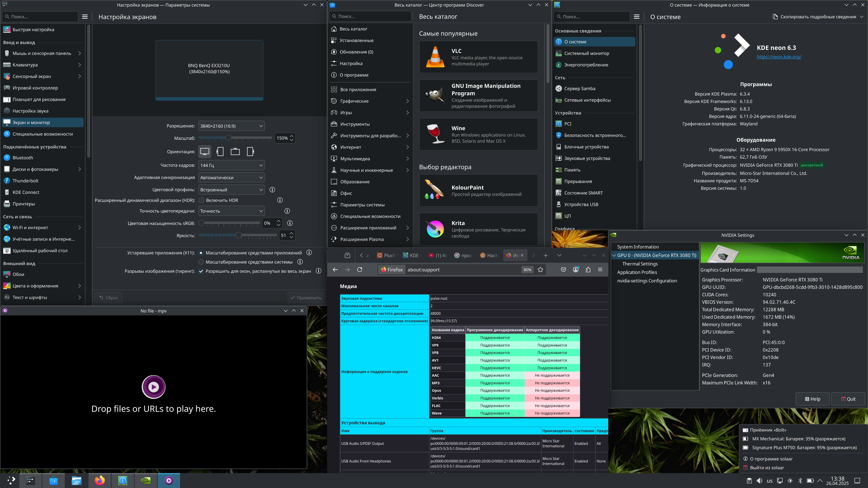This screenshot has height=488, width=868.
Task: Reload the Firefox page
Action: [x=360, y=270]
